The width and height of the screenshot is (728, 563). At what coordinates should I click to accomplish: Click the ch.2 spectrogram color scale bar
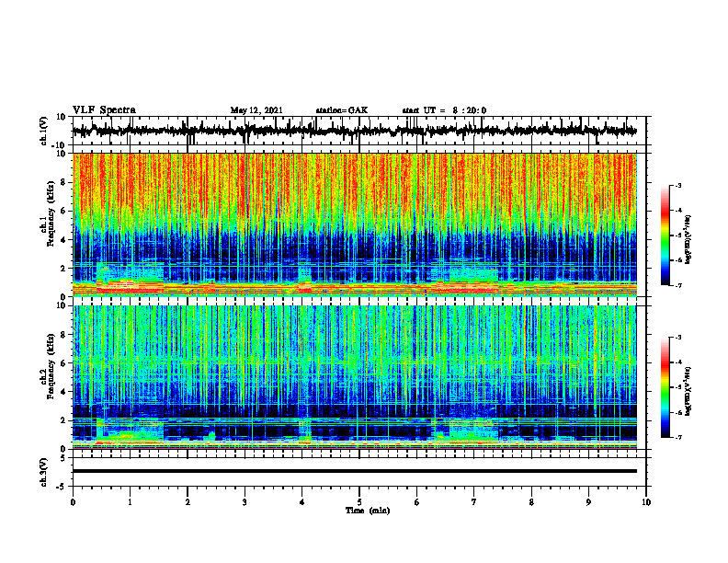pyautogui.click(x=665, y=387)
